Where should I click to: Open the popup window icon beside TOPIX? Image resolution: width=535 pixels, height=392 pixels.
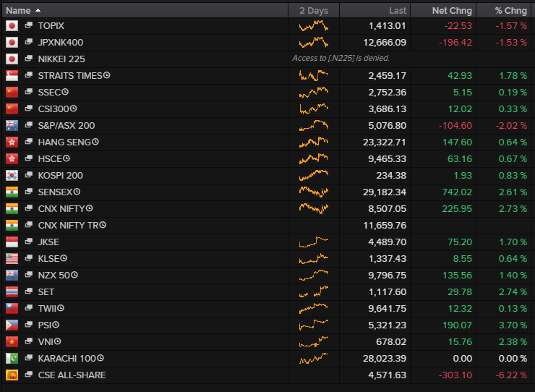29,25
